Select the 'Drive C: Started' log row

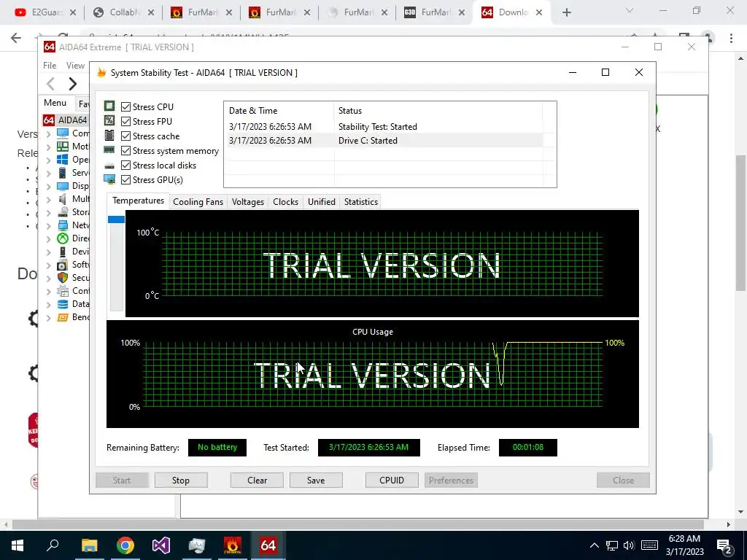384,141
